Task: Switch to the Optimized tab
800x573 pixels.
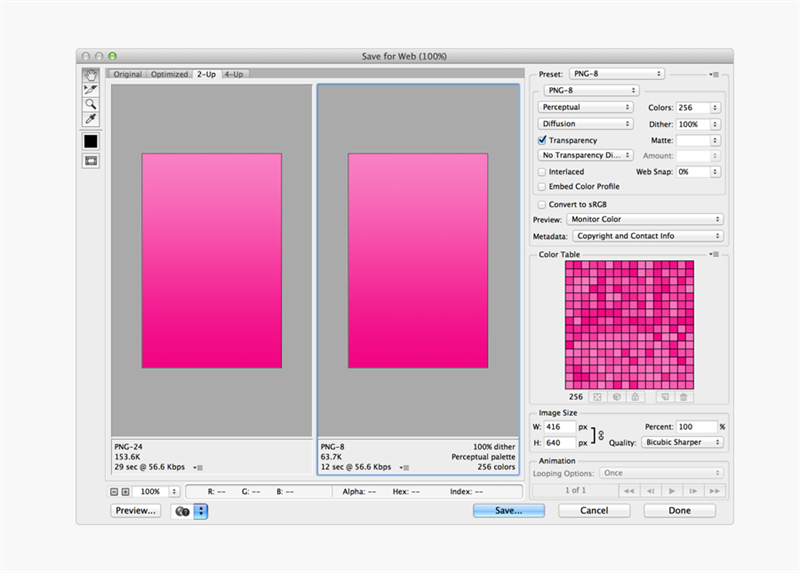Action: pos(169,74)
